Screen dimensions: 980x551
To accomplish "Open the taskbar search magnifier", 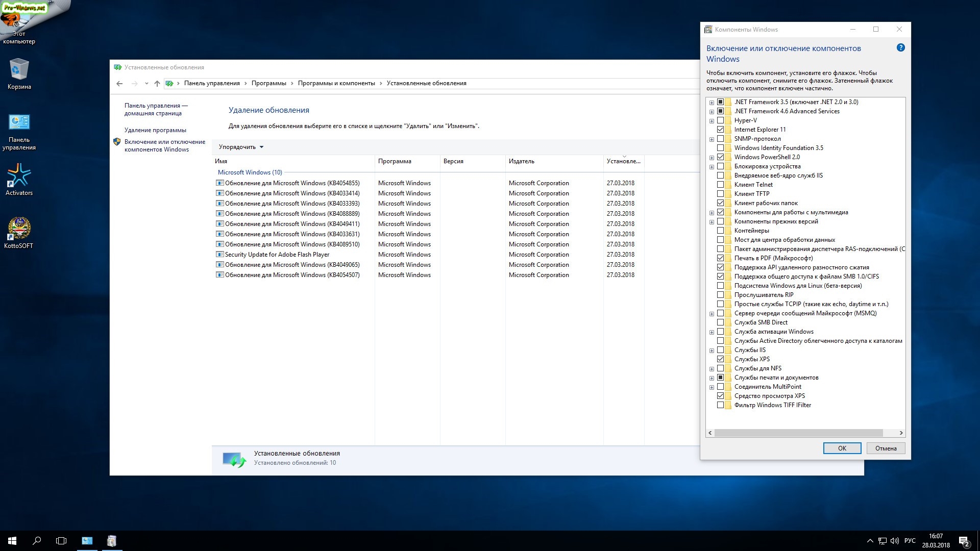I will point(37,541).
